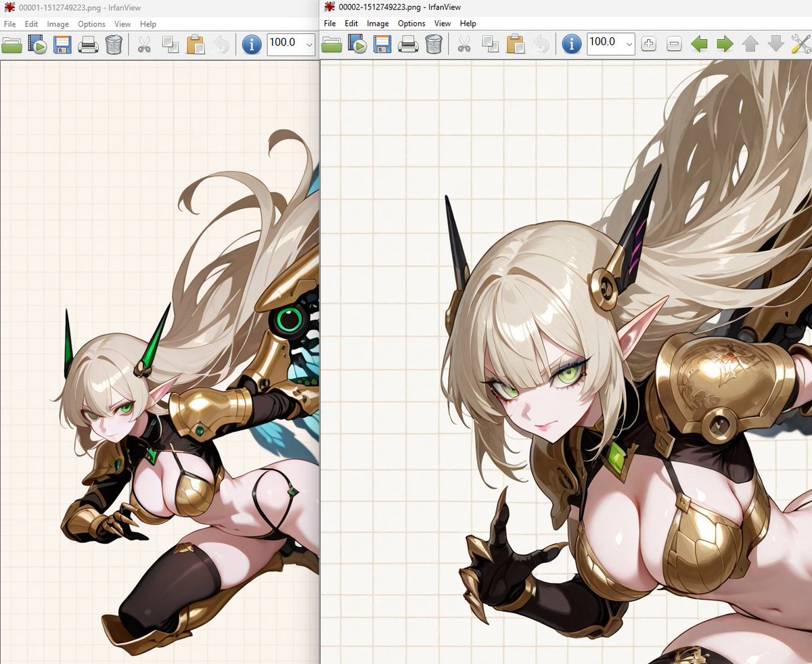Click Print icon in left window toolbar
This screenshot has height=664, width=812.
click(89, 45)
